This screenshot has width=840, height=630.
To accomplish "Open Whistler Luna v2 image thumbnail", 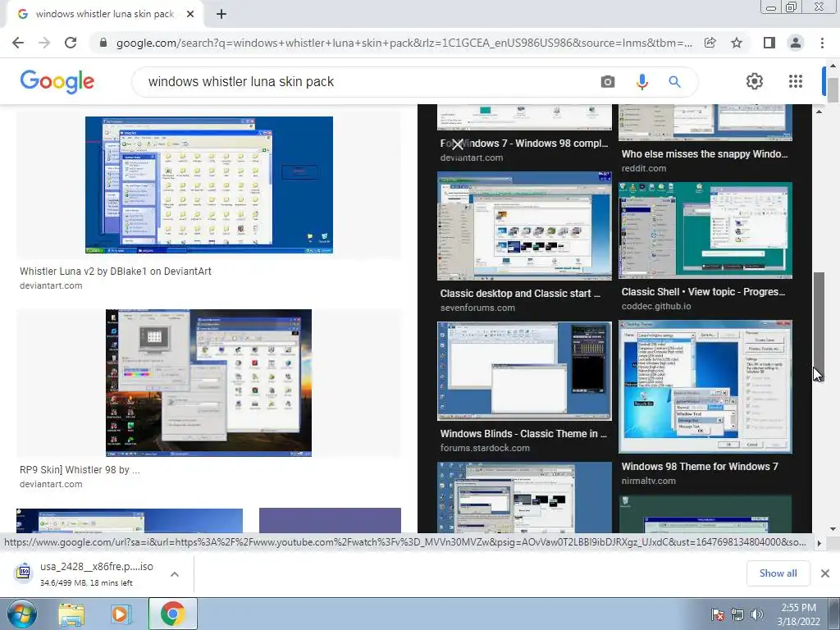I will click(x=209, y=185).
